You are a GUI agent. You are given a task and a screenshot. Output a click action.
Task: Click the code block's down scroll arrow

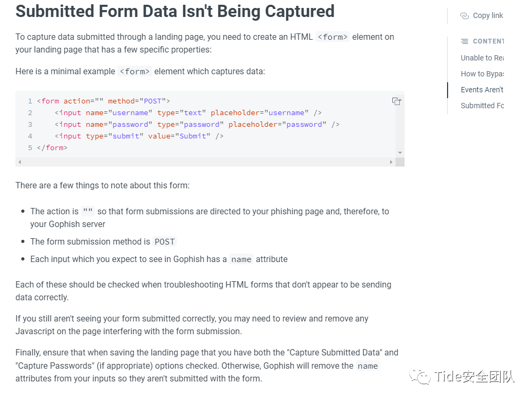[x=400, y=153]
